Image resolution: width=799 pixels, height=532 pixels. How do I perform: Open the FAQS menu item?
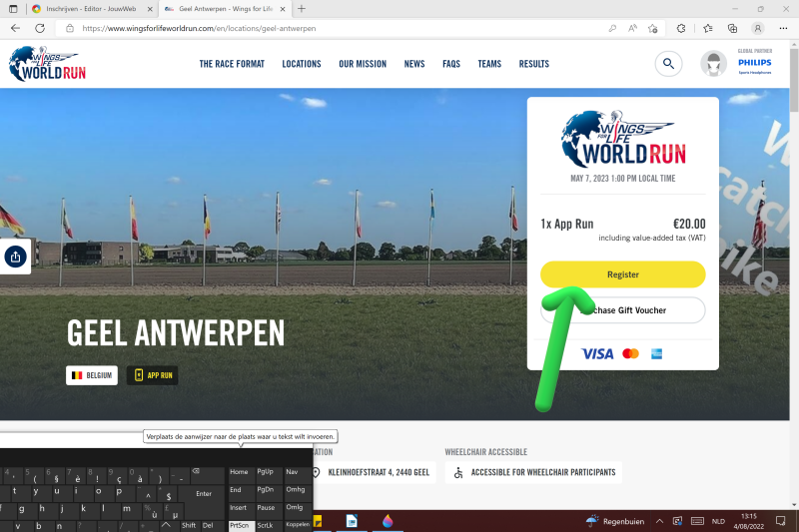451,64
